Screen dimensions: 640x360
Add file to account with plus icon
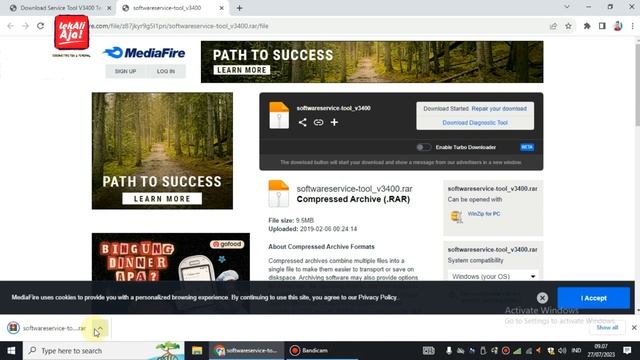(x=334, y=122)
